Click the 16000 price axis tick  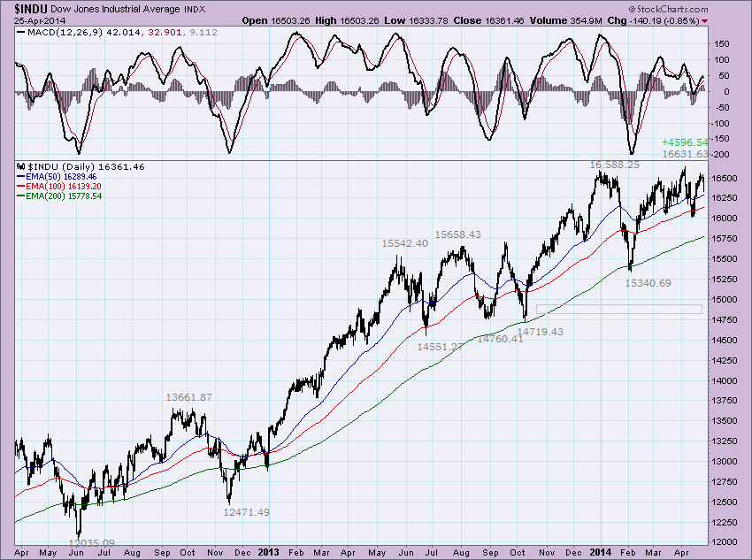tap(725, 218)
